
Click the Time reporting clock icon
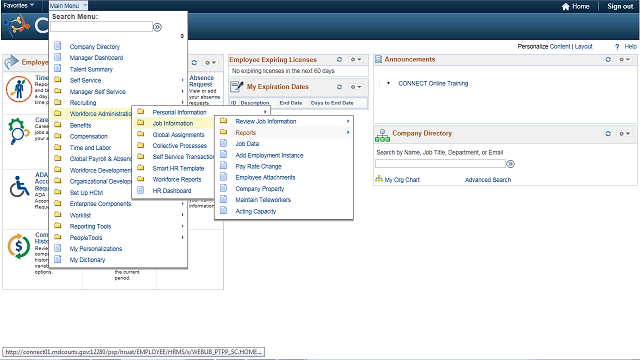[x=19, y=89]
